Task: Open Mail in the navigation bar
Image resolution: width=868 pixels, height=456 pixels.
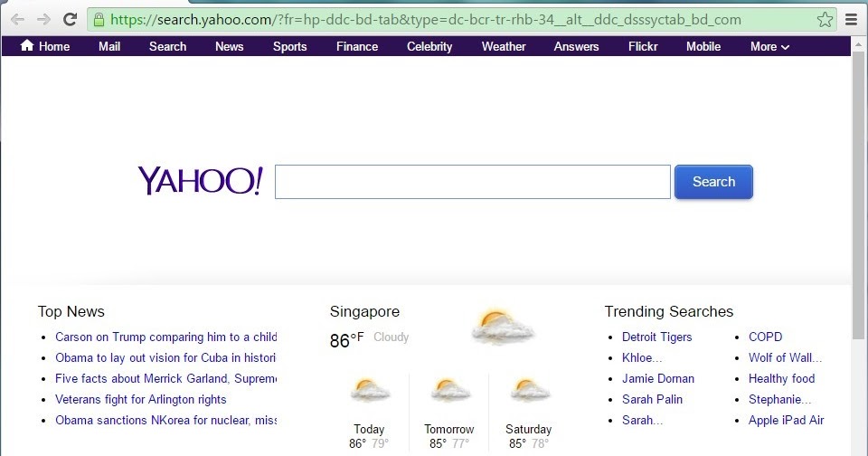Action: (x=109, y=46)
